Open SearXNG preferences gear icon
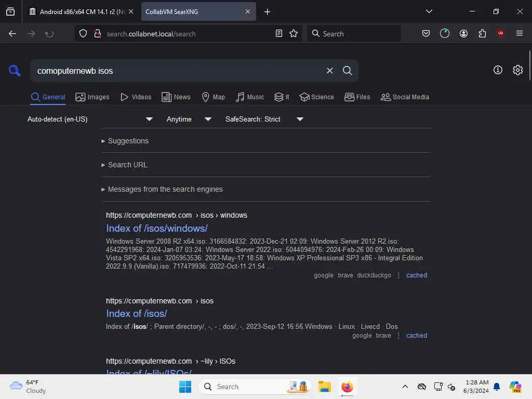Viewport: 532px width, 399px height. (x=518, y=70)
